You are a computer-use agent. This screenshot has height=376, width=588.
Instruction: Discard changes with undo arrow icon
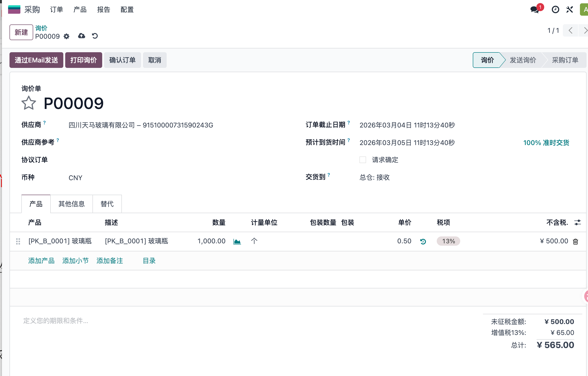(95, 36)
